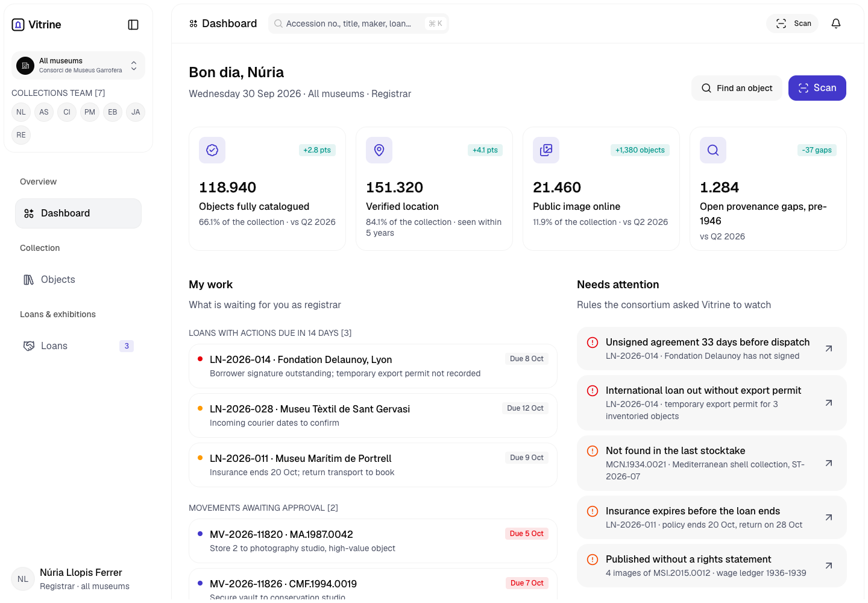This screenshot has height=603, width=868.
Task: Select team member avatar EB
Action: click(x=113, y=112)
